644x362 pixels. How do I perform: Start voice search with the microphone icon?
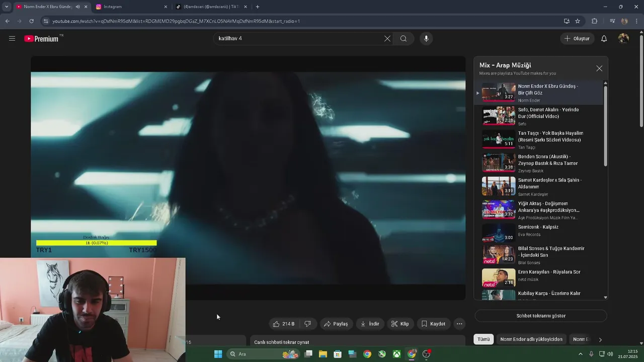pos(426,39)
